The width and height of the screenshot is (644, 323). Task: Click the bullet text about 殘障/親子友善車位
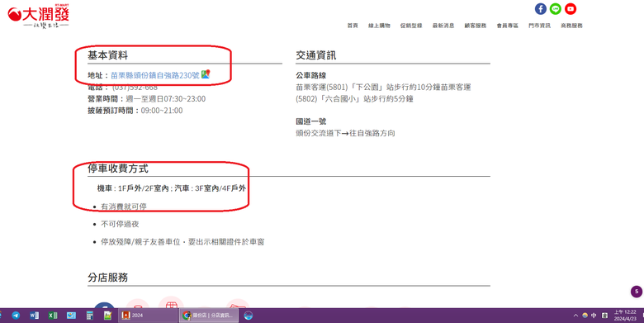tap(182, 242)
